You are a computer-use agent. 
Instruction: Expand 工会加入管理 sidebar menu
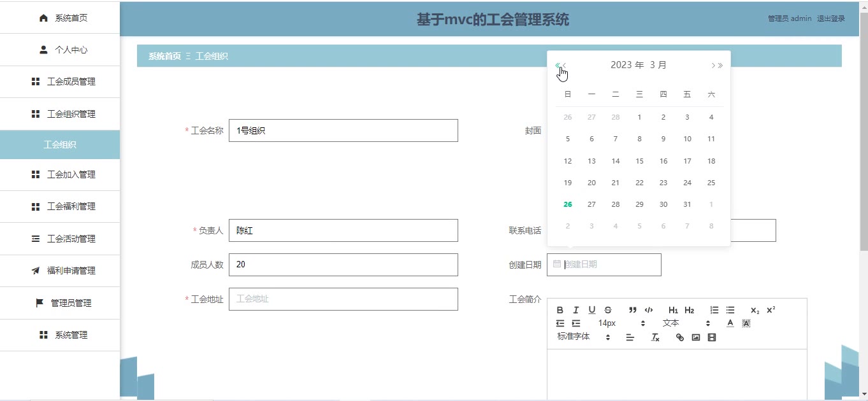tap(60, 174)
